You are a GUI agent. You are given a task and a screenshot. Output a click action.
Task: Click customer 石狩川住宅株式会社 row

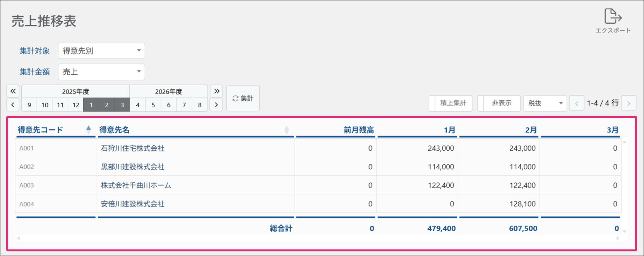(133, 148)
